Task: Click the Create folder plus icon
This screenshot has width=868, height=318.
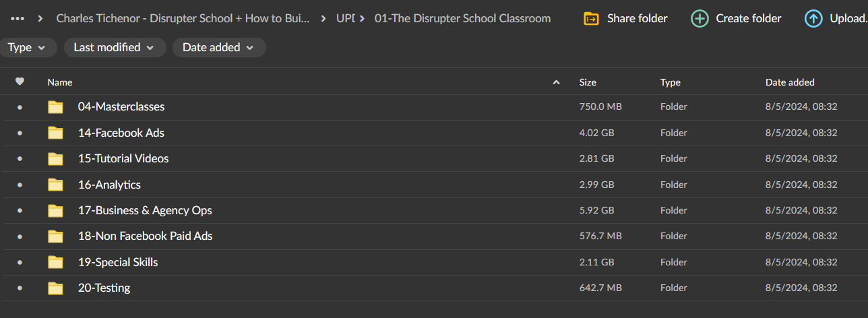Action: pos(700,19)
